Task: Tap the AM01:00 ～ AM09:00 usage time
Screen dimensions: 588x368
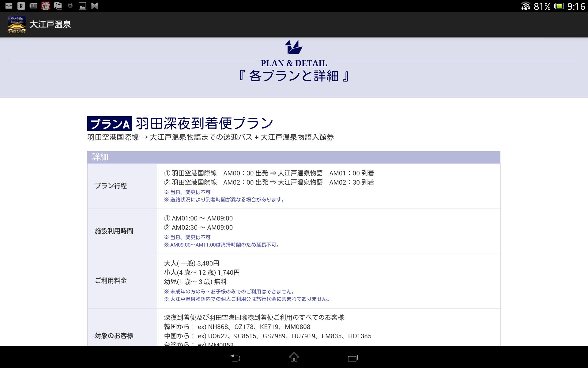Action: point(198,218)
